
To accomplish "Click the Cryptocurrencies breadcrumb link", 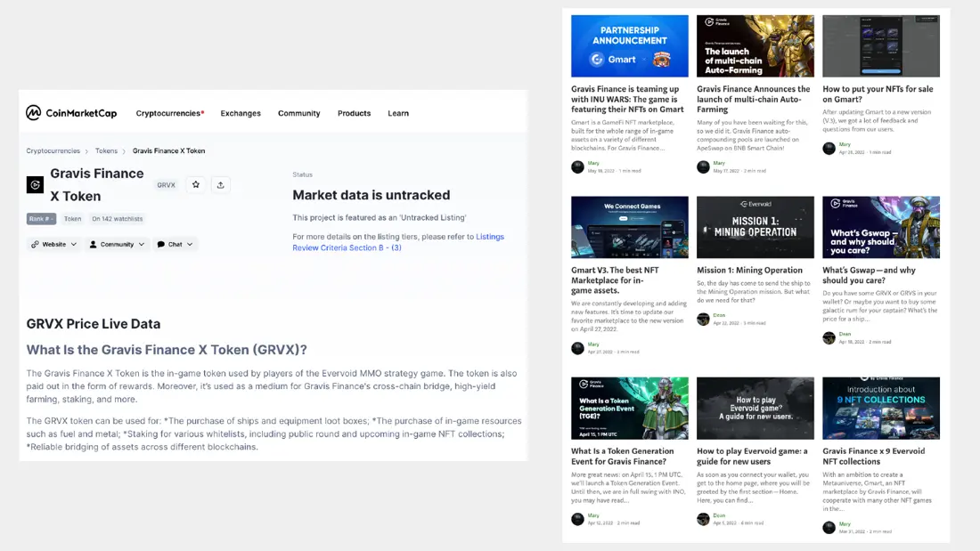I will point(53,150).
